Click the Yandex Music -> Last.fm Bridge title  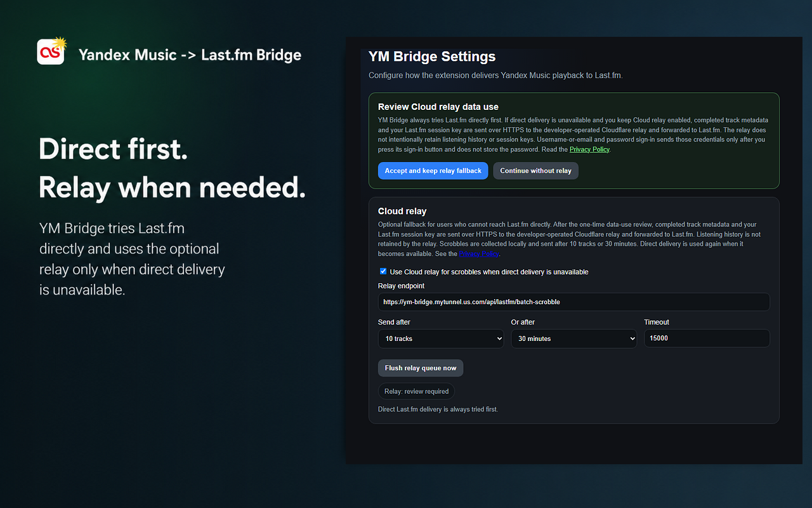click(190, 55)
